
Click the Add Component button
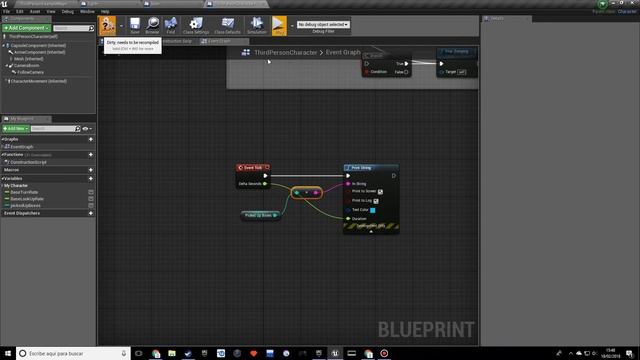click(x=27, y=28)
